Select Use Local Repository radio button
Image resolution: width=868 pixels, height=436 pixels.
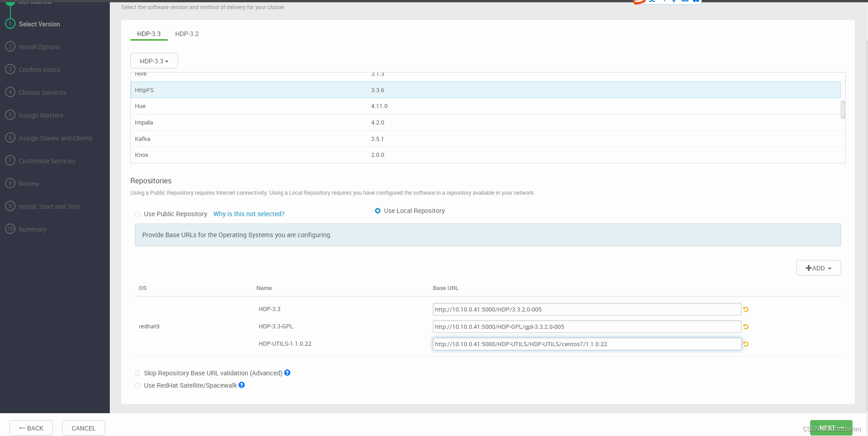click(378, 211)
